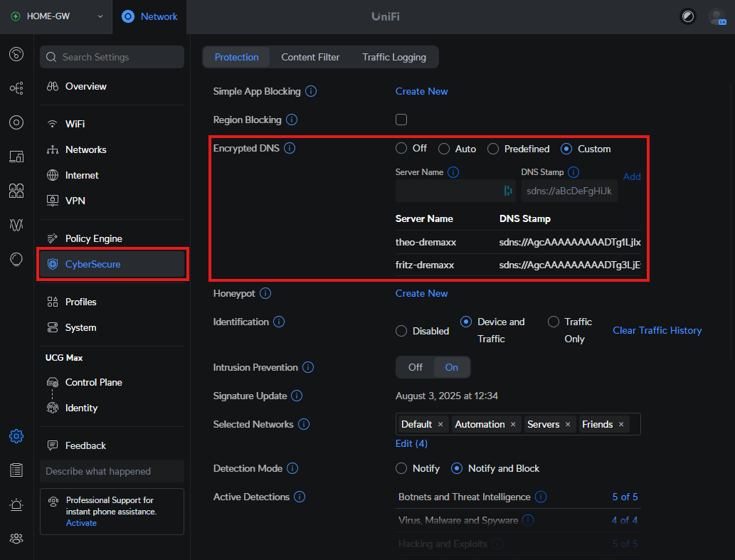Viewport: 735px width, 560px height.
Task: Toggle theme icon in top bar
Action: pyautogui.click(x=687, y=16)
